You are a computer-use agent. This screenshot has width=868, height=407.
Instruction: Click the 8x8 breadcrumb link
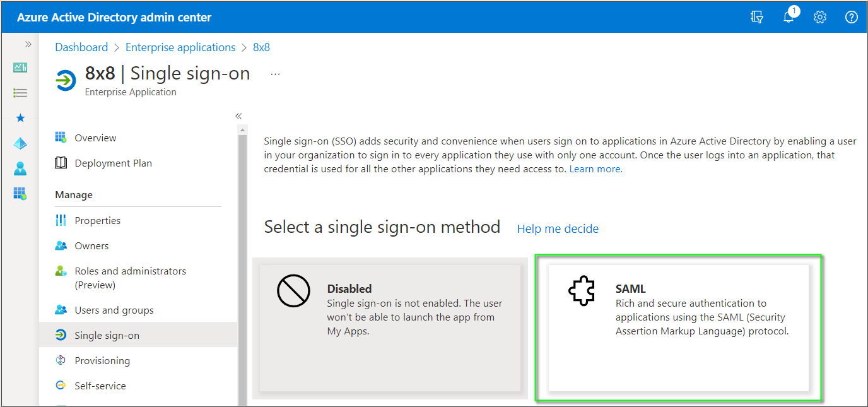click(x=261, y=47)
